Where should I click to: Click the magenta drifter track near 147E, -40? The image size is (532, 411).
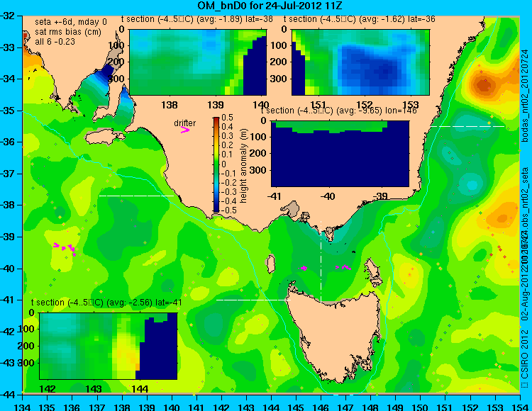343,267
